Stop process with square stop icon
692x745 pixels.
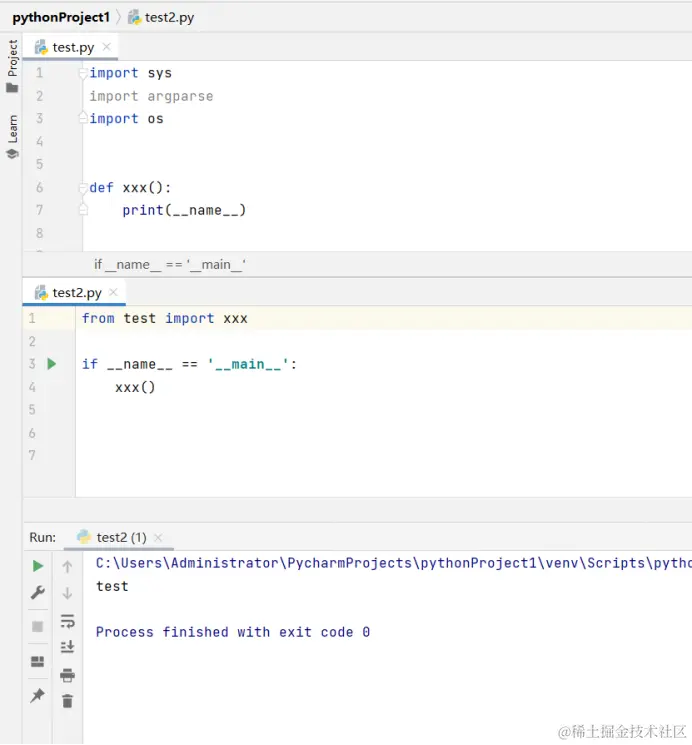click(38, 626)
